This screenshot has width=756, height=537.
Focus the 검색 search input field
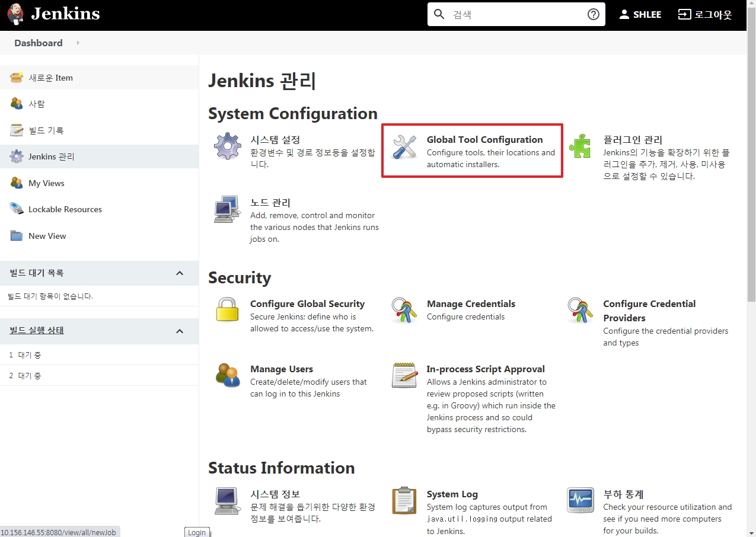point(517,14)
